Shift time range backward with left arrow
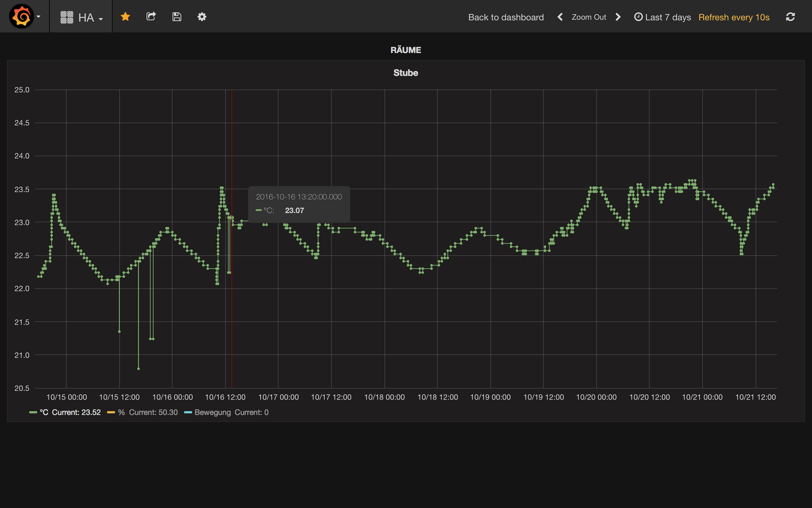812x508 pixels. pos(560,17)
